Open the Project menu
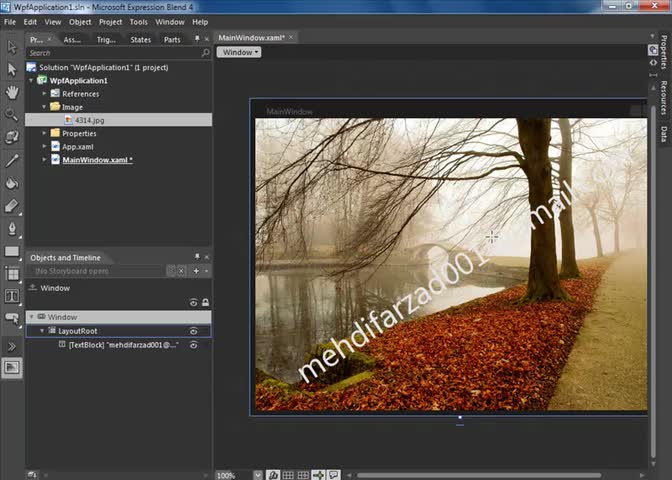Image resolution: width=672 pixels, height=480 pixels. (x=110, y=22)
